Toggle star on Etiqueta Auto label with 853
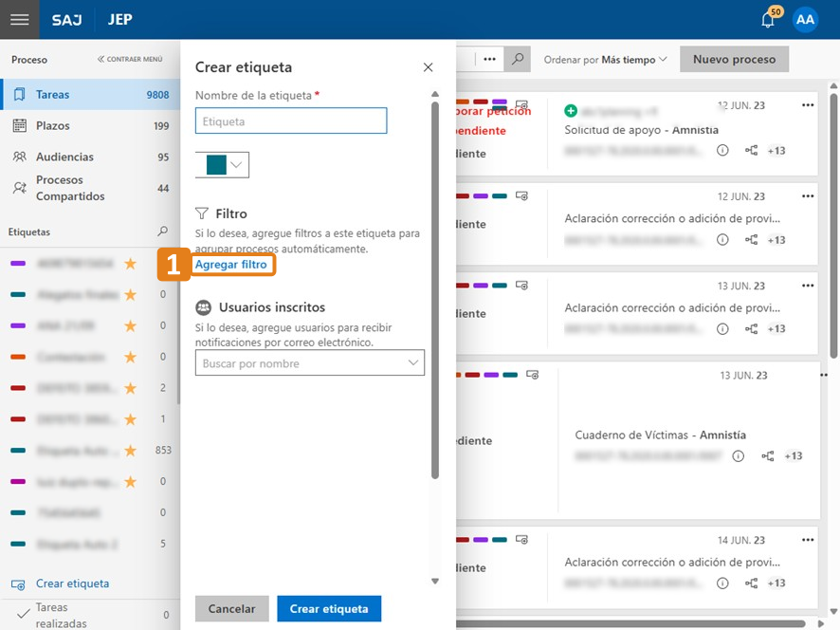Screen dimensions: 840x630 130,450
